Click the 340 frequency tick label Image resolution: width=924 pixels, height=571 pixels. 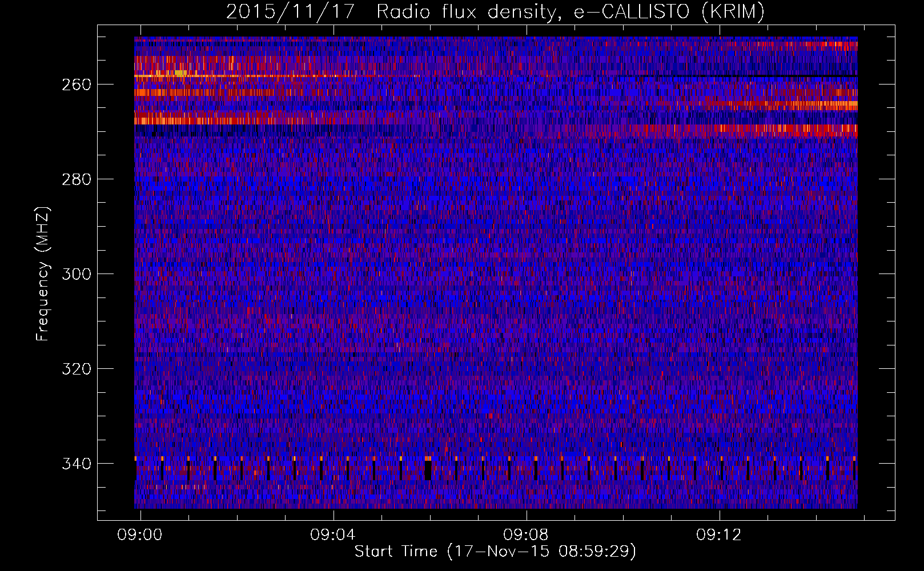point(76,464)
